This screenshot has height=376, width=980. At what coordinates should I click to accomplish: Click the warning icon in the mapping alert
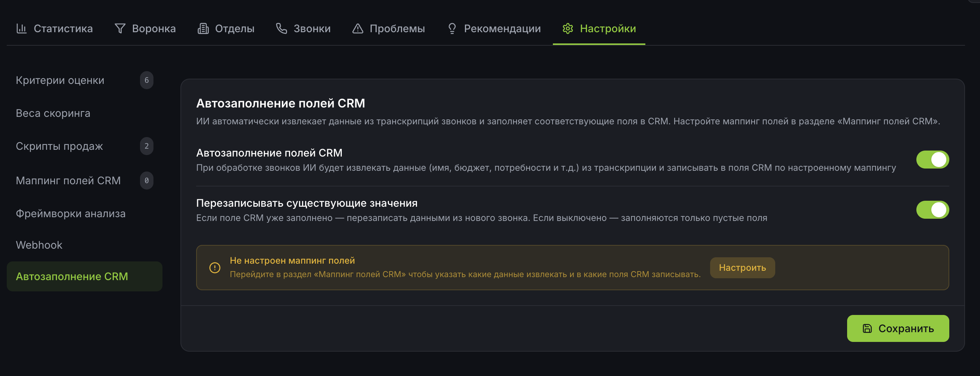pos(215,267)
